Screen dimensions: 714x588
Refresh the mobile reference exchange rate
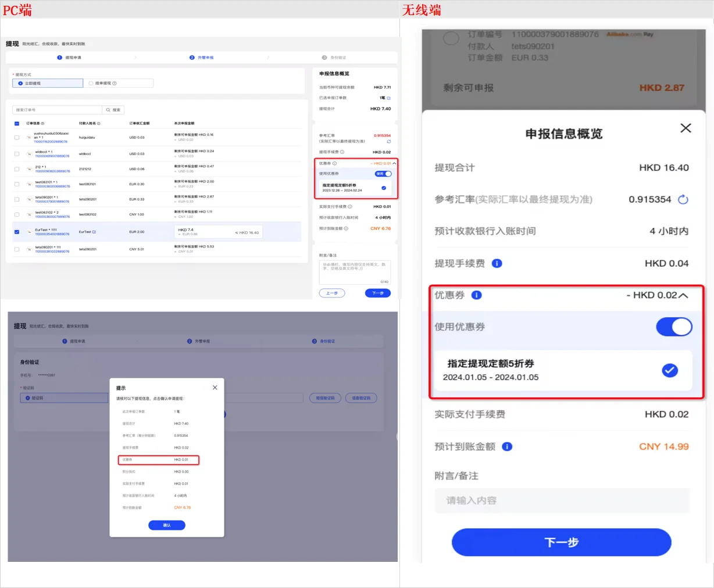pos(683,199)
